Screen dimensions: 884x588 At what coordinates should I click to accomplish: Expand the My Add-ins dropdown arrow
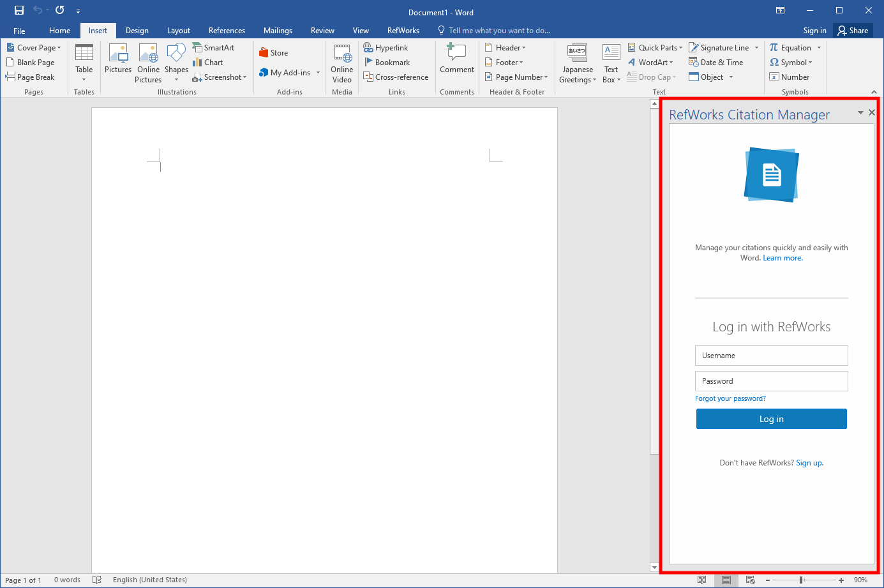click(318, 73)
